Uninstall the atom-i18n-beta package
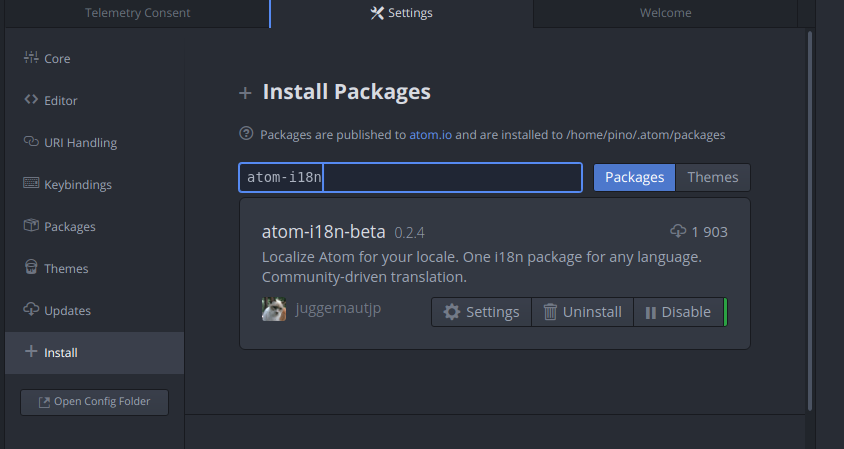 582,312
